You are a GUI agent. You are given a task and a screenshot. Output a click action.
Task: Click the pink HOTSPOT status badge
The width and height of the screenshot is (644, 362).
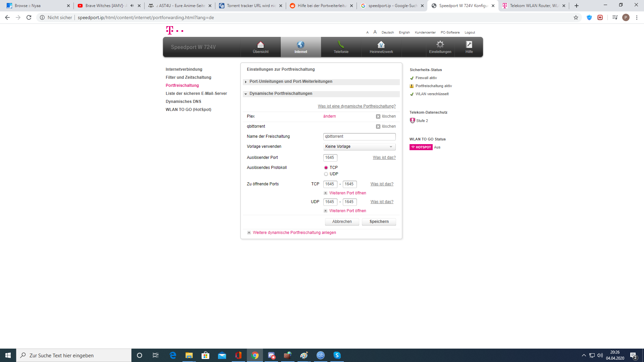coord(421,147)
